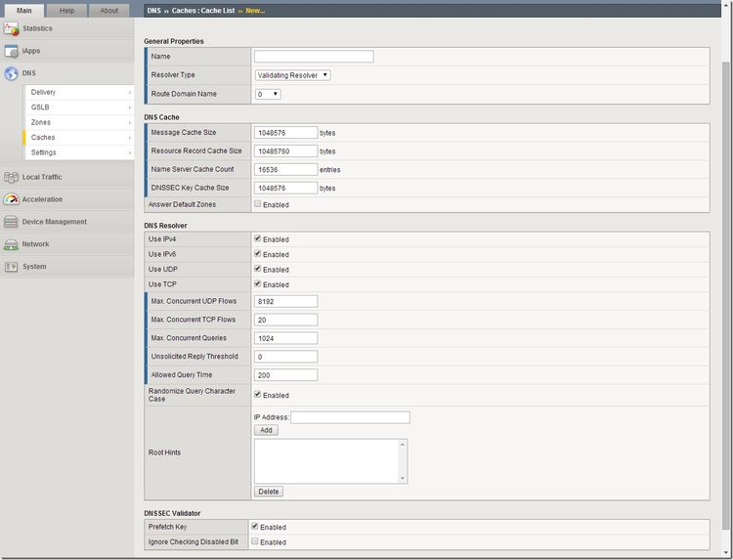Screen dimensions: 733x560
Task: Click the Name input field
Action: pos(313,57)
